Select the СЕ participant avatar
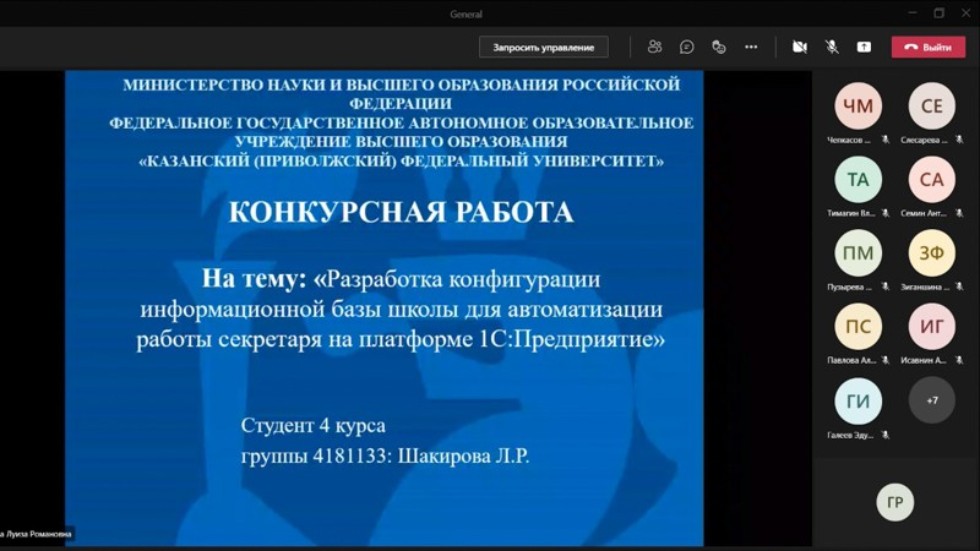Image resolution: width=980 pixels, height=551 pixels. click(931, 106)
